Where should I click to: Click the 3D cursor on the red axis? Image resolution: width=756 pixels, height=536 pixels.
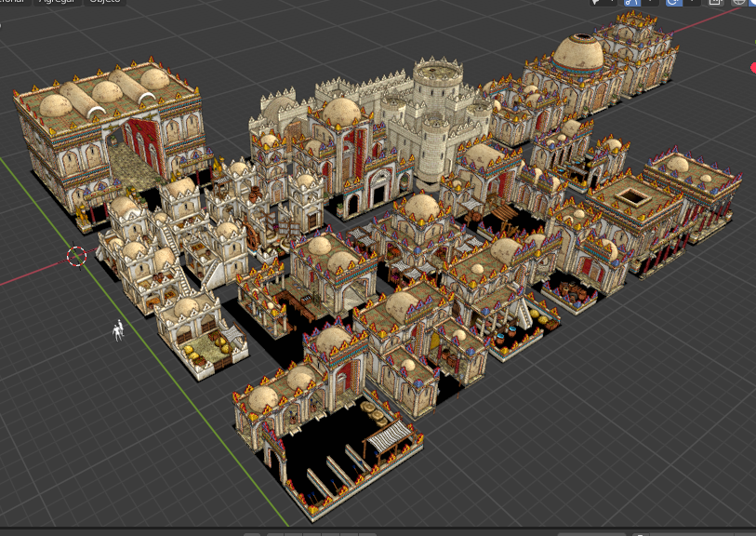click(x=76, y=256)
